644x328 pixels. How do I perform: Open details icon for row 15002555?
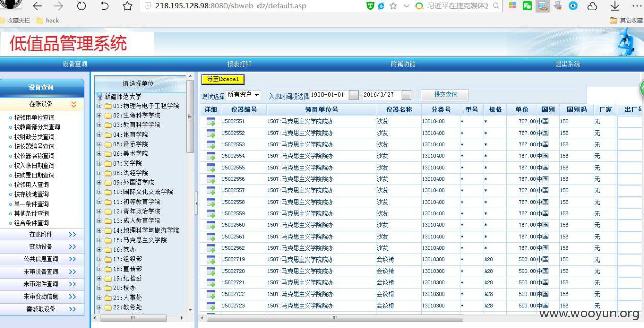(211, 168)
